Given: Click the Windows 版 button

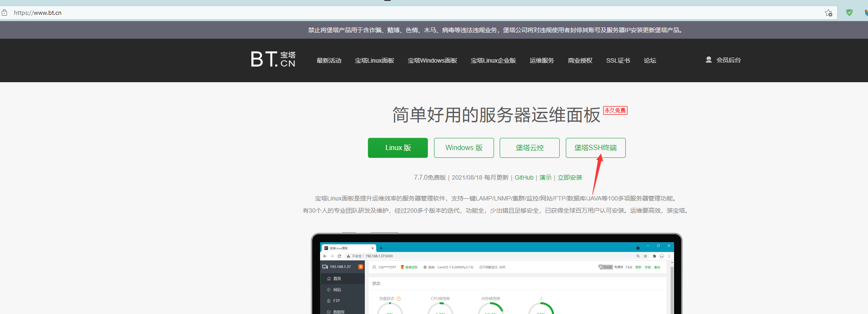Looking at the screenshot, I should (464, 148).
